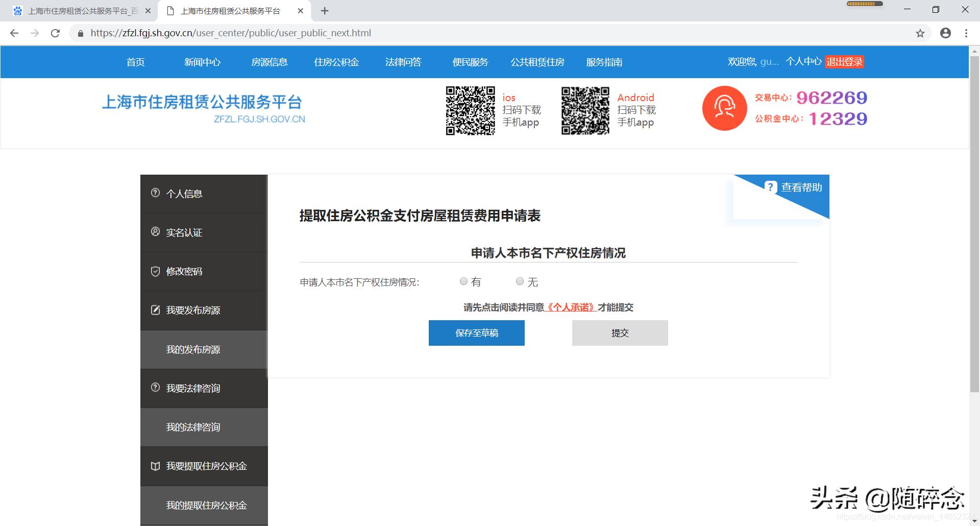The width and height of the screenshot is (980, 526).
Task: Click the 我要发布房源 edit icon
Action: [x=156, y=310]
